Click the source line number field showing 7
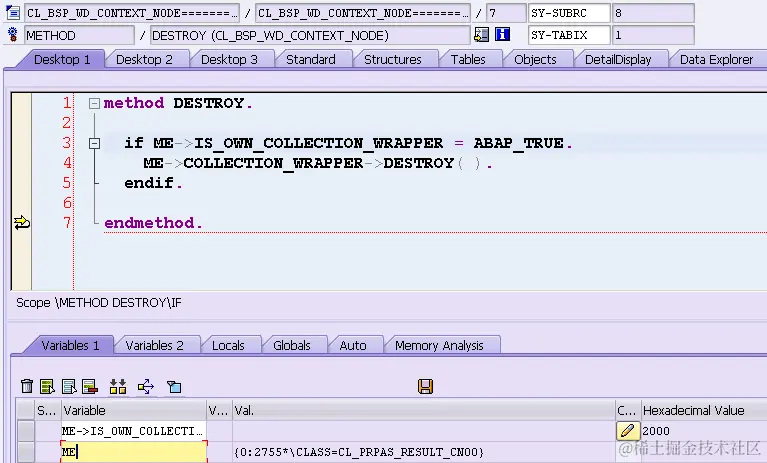 pos(506,13)
